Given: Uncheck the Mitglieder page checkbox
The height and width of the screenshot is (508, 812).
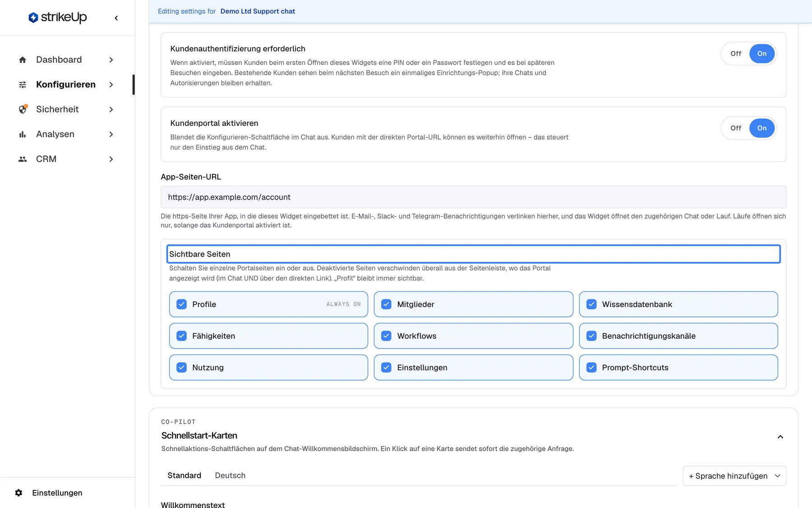Looking at the screenshot, I should click(x=386, y=304).
